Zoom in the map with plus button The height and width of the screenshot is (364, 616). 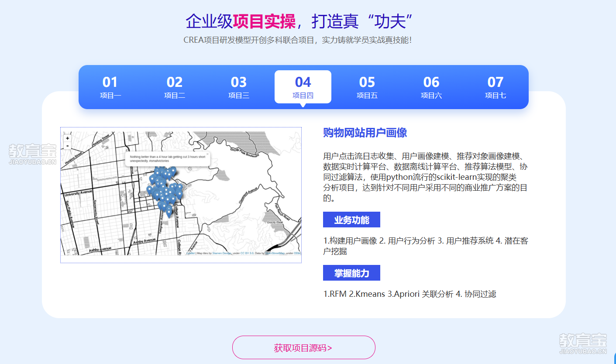67,138
